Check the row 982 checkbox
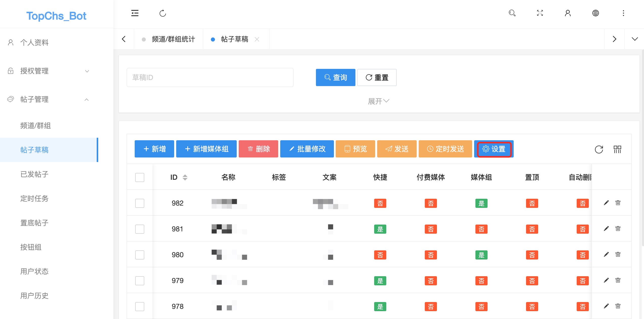 pyautogui.click(x=140, y=203)
